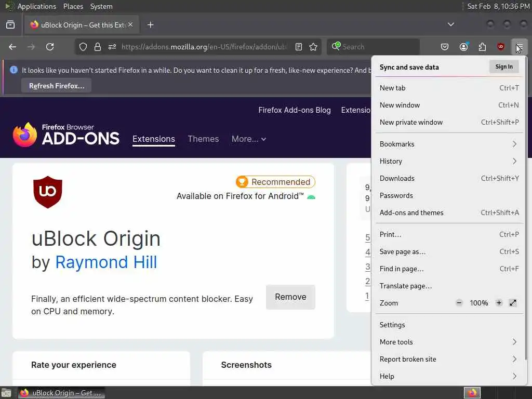Screen dimensions: 532x399
Task: Open tracking protection shield icon
Action: (x=83, y=47)
